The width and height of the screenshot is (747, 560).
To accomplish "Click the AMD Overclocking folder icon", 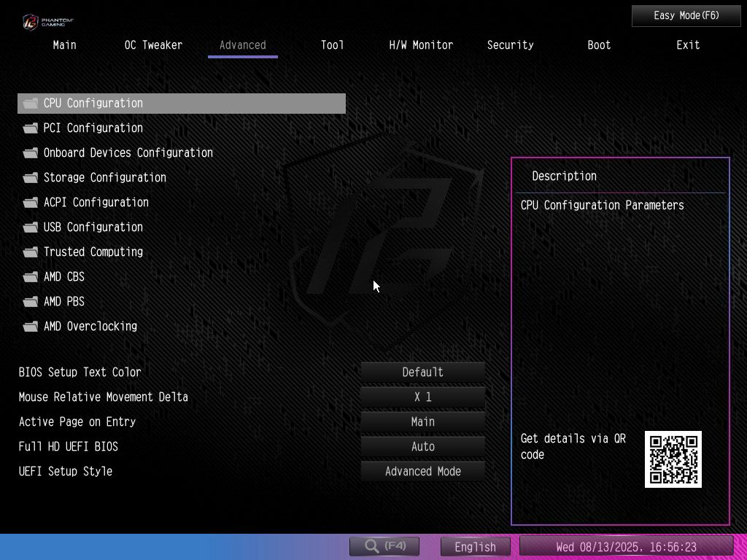I will pyautogui.click(x=31, y=326).
